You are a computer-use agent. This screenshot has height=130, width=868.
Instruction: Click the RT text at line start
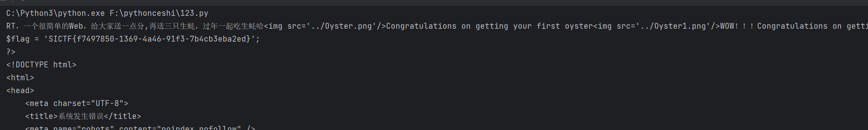click(x=11, y=26)
